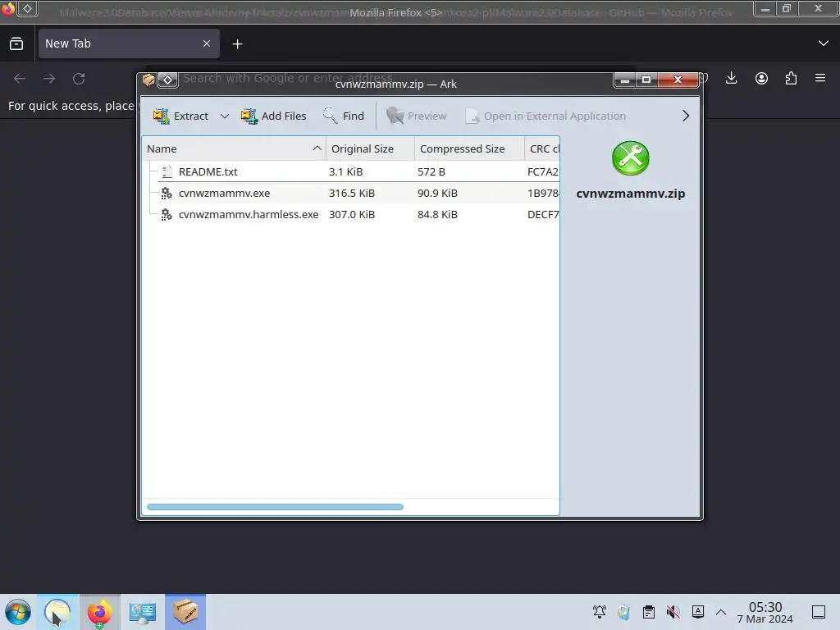
Task: Click README.txt file icon
Action: click(x=167, y=171)
